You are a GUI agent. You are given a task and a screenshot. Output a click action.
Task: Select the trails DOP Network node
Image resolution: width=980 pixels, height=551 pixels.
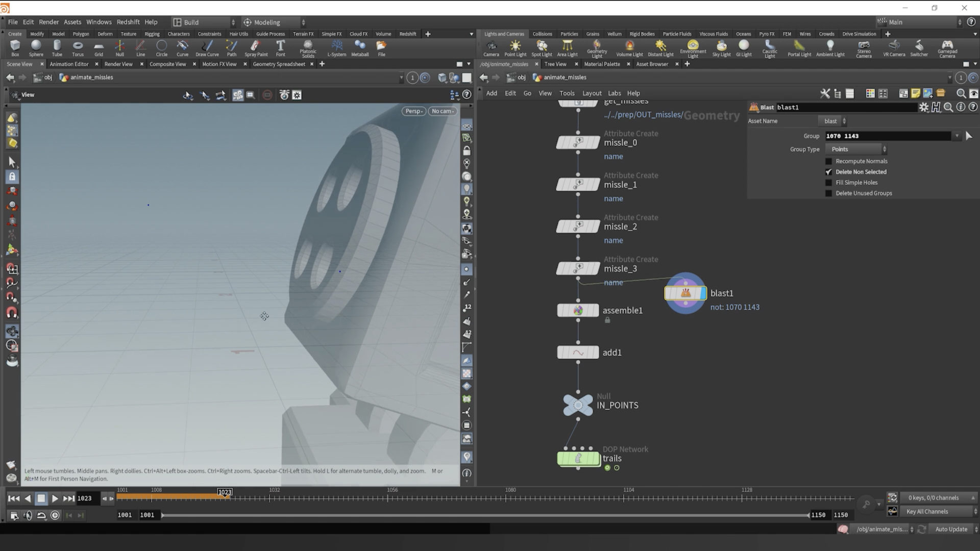[x=578, y=458]
